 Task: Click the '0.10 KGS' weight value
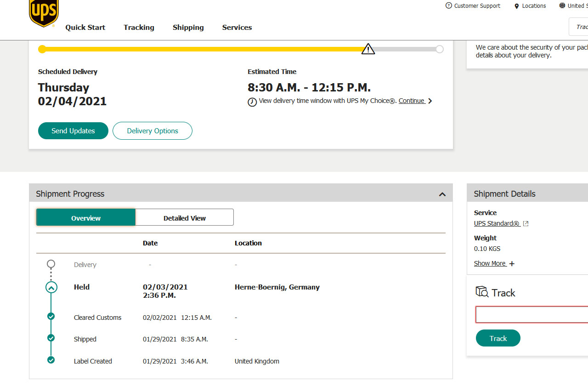tap(487, 249)
